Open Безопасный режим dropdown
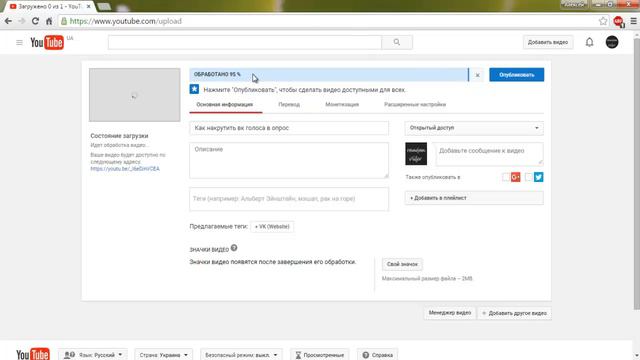Screen dimensions: 640x360 (241, 355)
